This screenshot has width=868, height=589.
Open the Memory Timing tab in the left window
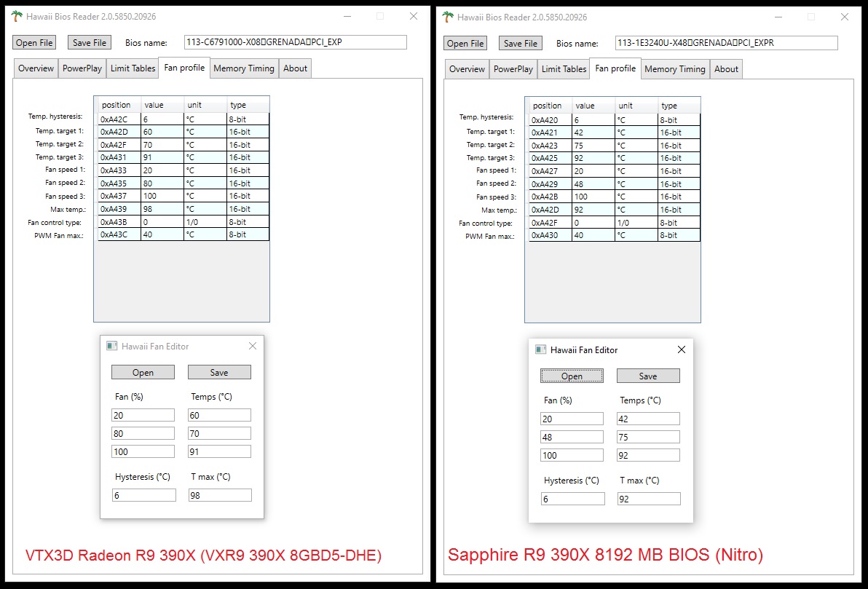coord(244,68)
